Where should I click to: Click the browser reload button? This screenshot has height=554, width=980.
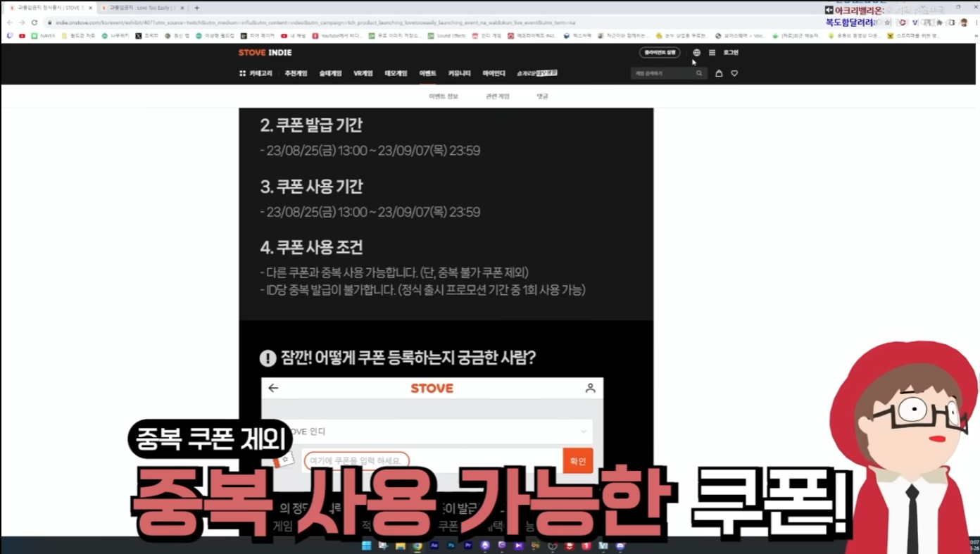(34, 23)
